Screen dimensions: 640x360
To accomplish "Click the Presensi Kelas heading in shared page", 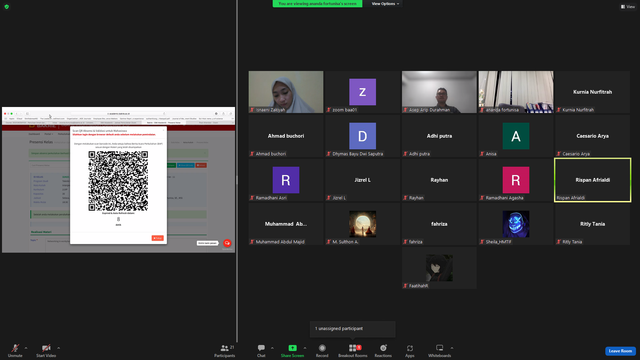I will pos(41,142).
